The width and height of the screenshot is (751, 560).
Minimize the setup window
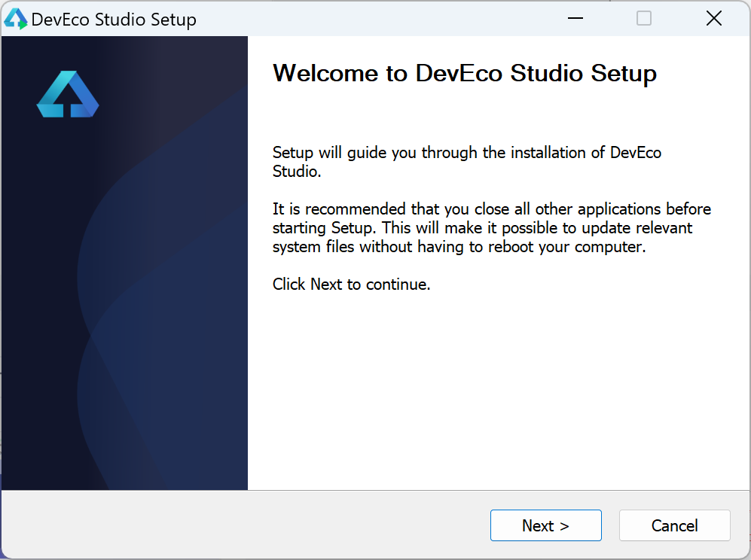click(574, 19)
